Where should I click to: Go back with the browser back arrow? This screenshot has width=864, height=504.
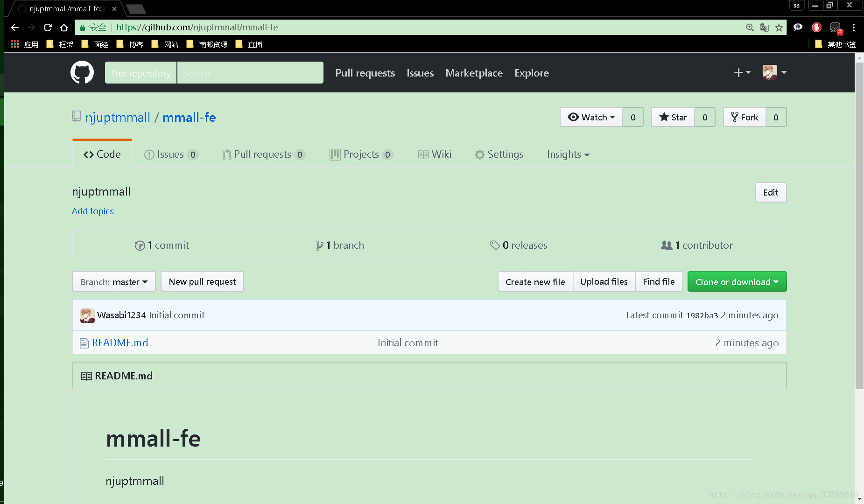[x=15, y=28]
